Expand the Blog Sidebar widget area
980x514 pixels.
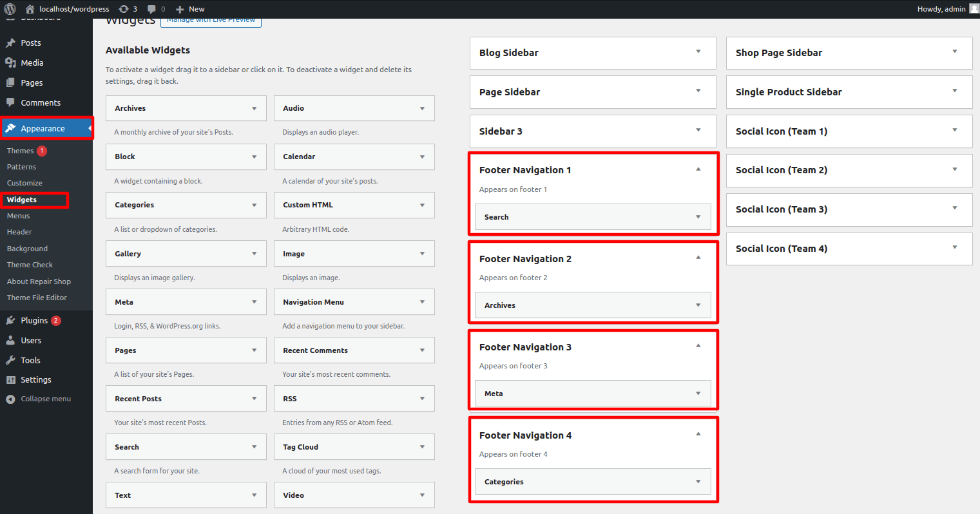click(698, 52)
